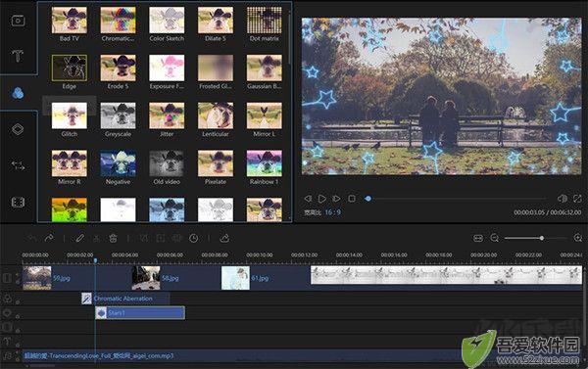The width and height of the screenshot is (588, 369).
Task: Click the audio track music note icon
Action: coord(7,355)
